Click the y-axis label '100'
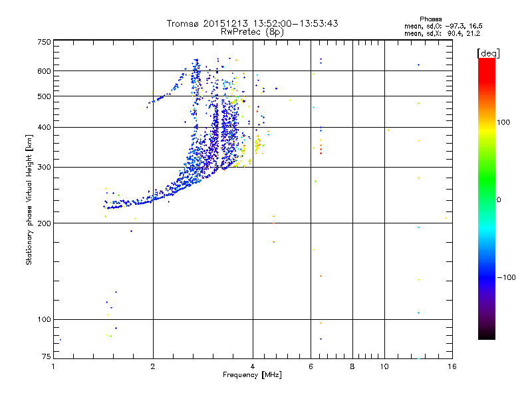The height and width of the screenshot is (399, 532). coord(44,320)
